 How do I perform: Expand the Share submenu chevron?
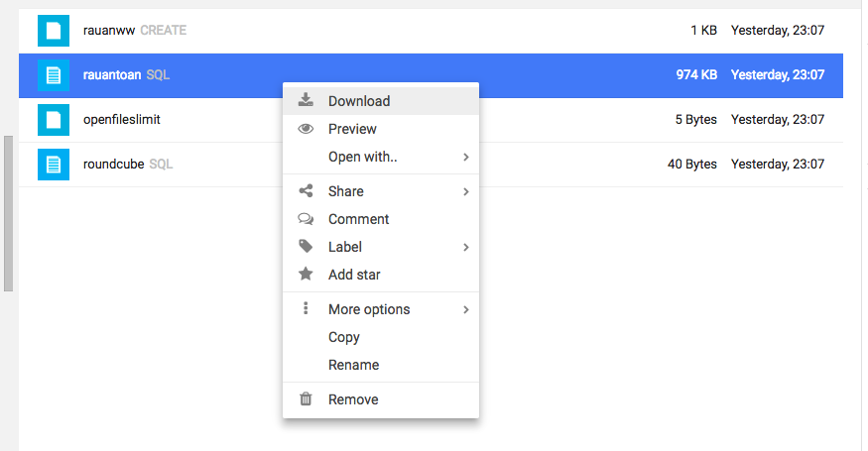click(x=466, y=191)
